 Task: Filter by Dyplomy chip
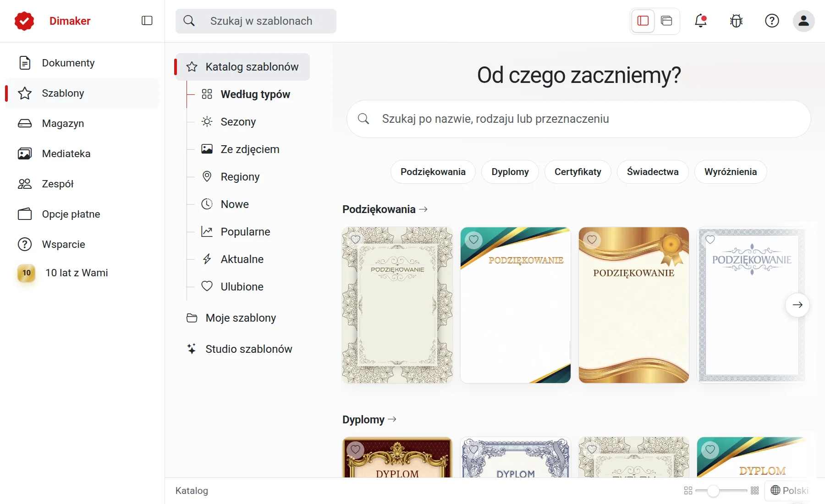[x=510, y=172]
